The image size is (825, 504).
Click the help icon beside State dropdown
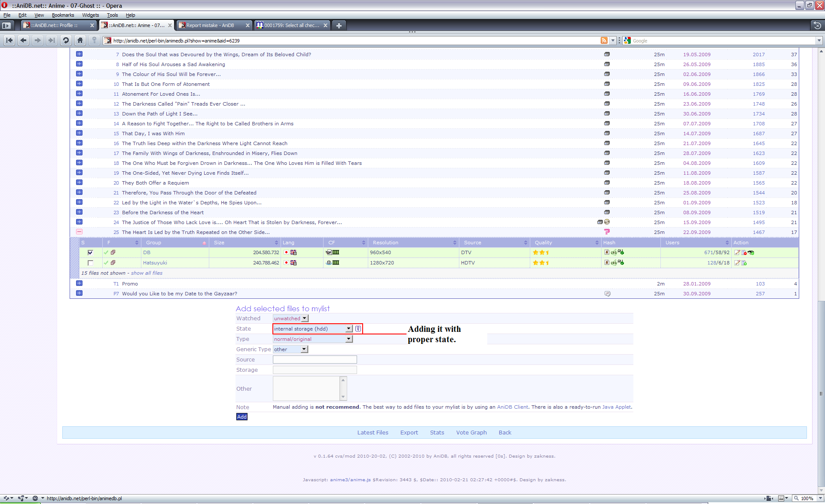tap(358, 328)
